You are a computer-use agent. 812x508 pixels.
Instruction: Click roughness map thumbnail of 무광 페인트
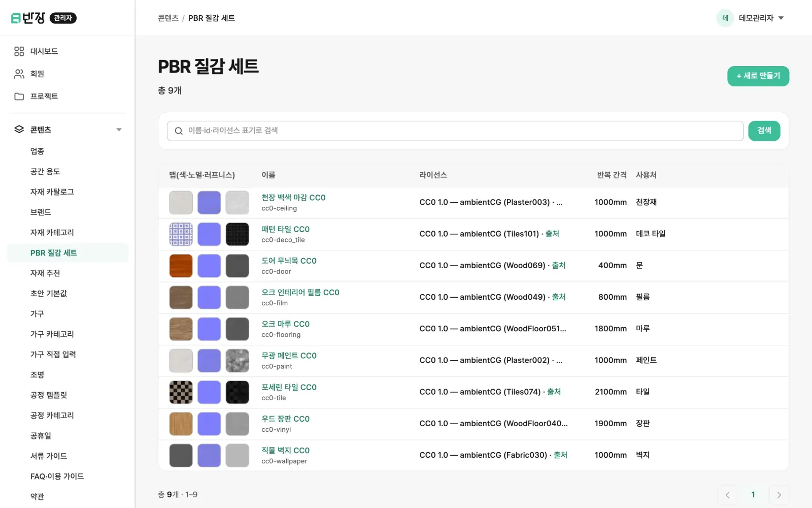click(237, 361)
